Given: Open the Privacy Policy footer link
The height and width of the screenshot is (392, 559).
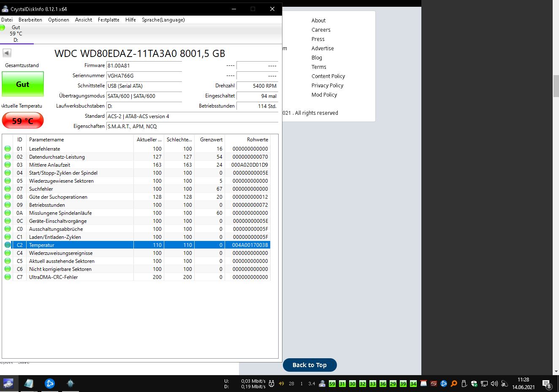Looking at the screenshot, I should [327, 85].
